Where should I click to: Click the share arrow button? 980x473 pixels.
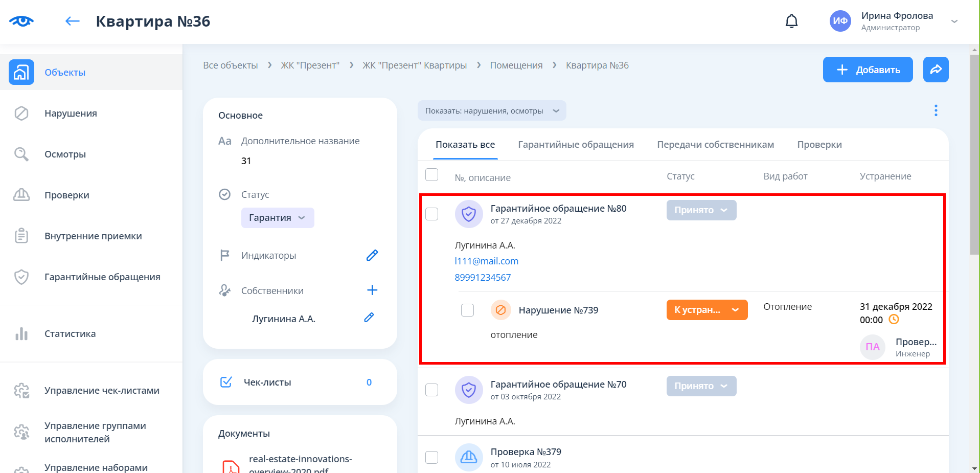[x=936, y=70]
